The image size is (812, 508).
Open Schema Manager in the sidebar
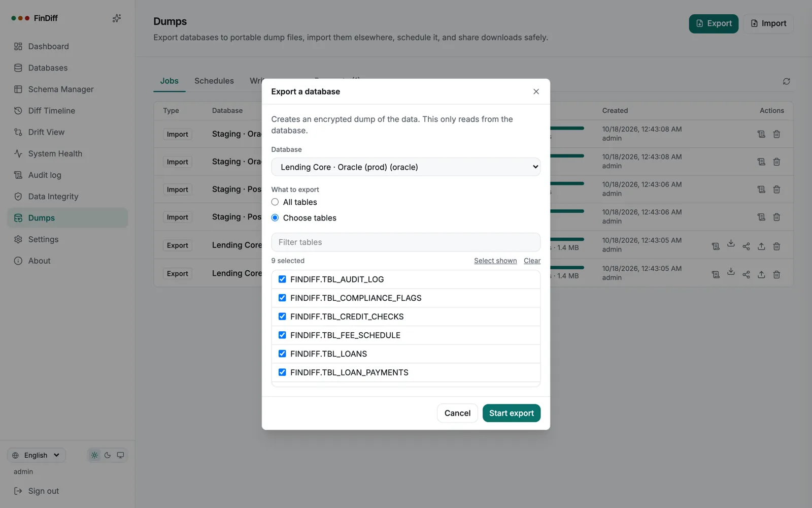(67, 89)
